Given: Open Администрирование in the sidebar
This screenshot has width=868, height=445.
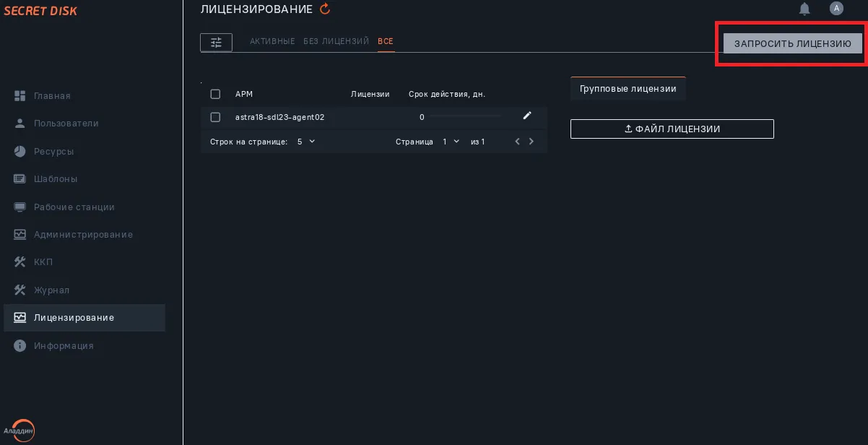Looking at the screenshot, I should 84,235.
